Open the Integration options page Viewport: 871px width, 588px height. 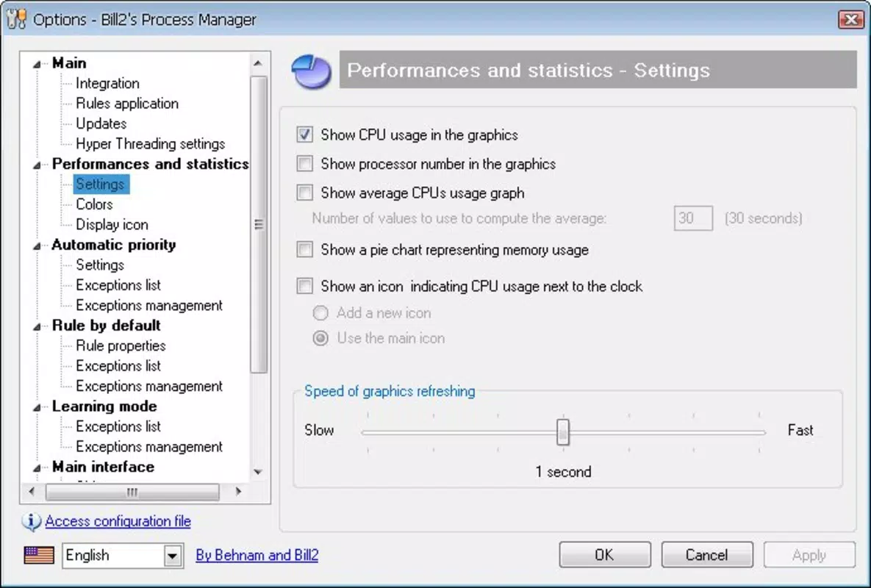[108, 83]
